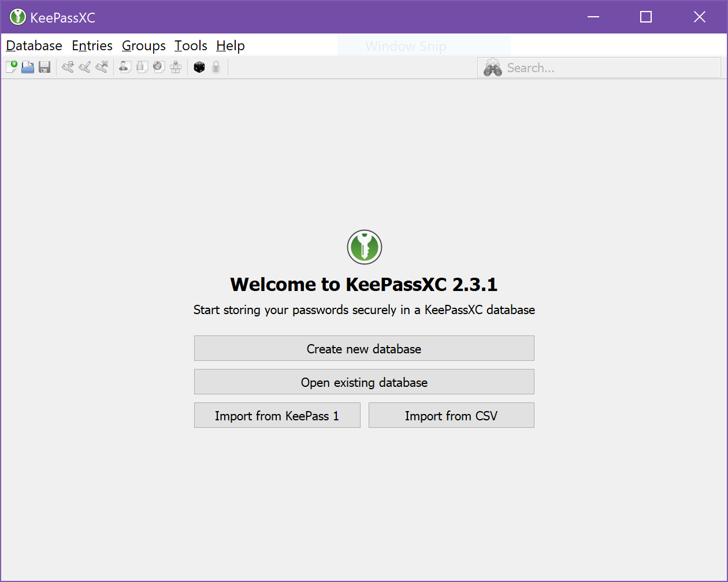The image size is (728, 582).
Task: Open the Database menu
Action: click(34, 46)
